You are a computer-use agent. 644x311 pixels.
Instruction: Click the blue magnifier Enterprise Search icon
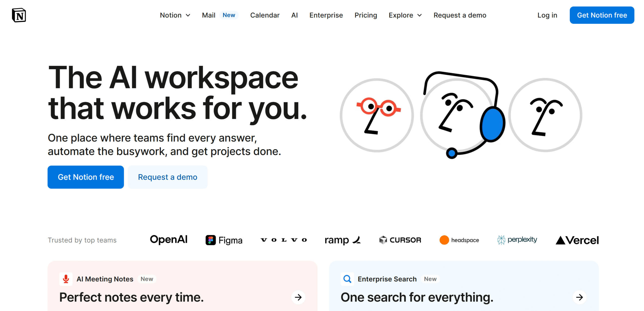(347, 279)
